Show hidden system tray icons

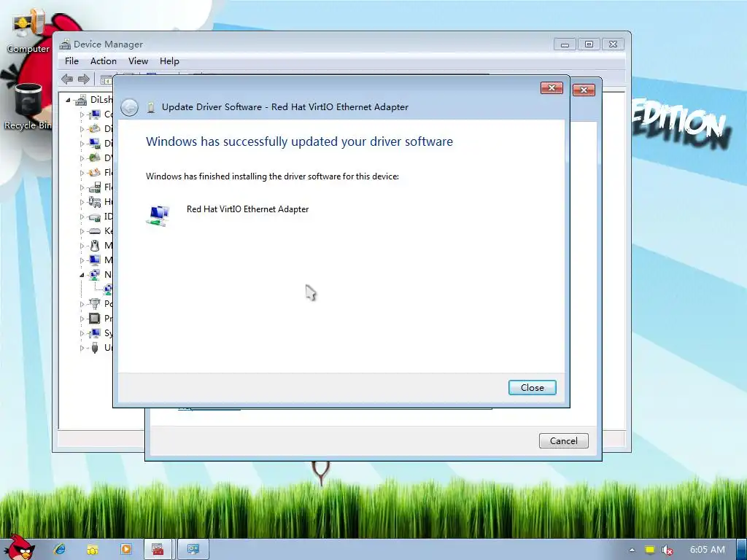[x=632, y=550]
